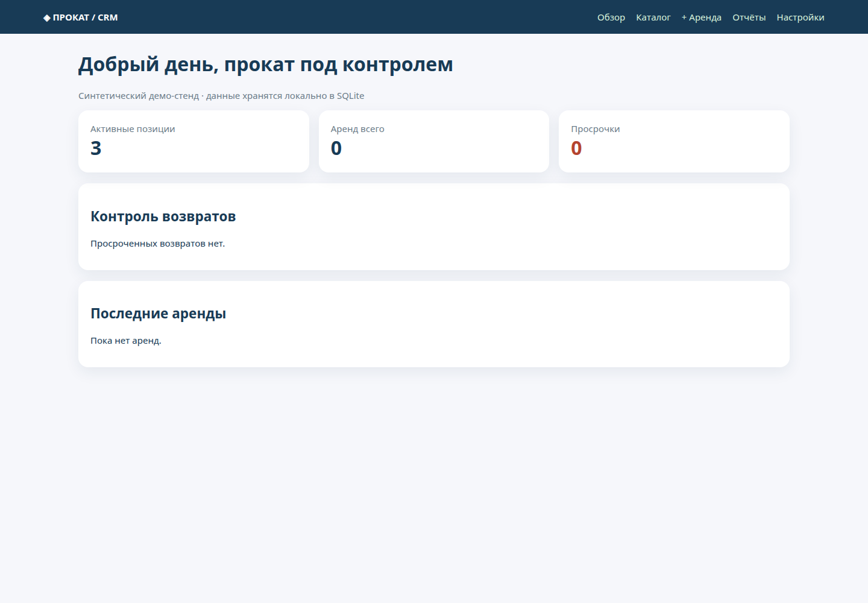The image size is (868, 603).
Task: Click the active positions value 3
Action: click(x=96, y=148)
